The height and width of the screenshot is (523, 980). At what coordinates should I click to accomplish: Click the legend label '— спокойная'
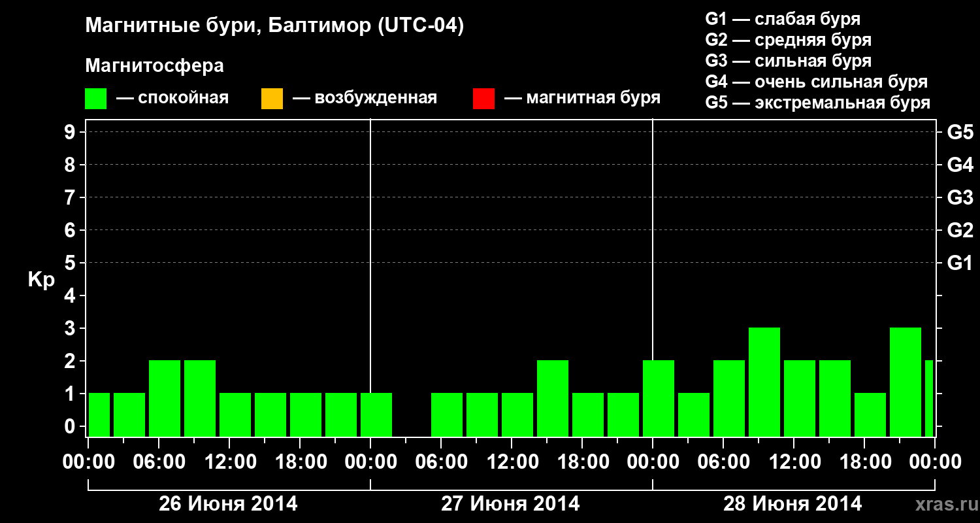tap(172, 98)
